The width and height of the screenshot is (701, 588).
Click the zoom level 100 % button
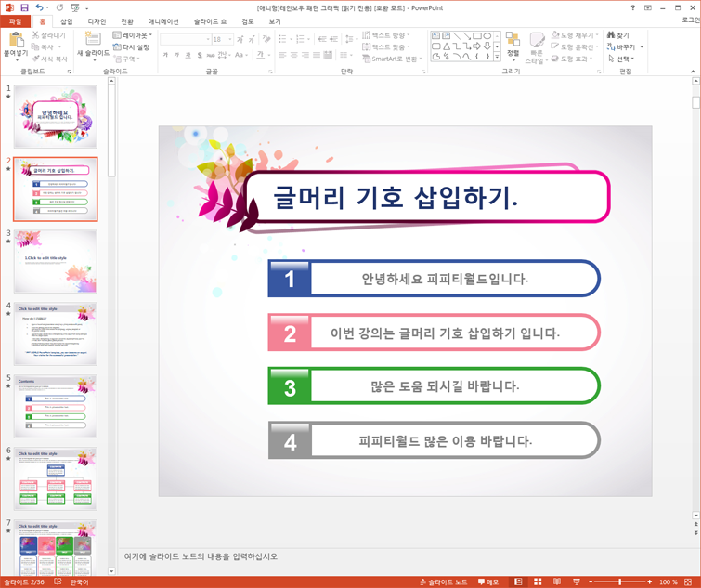(x=668, y=581)
